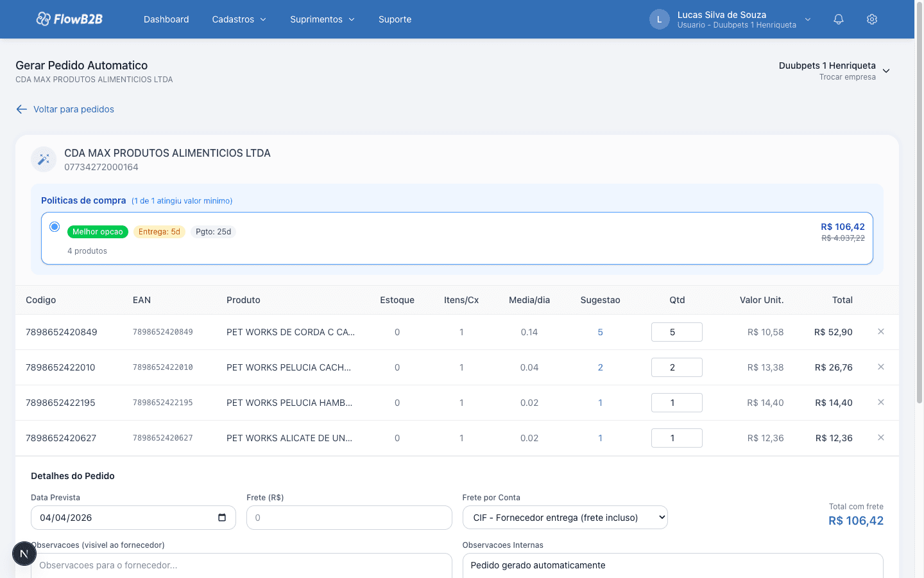
Task: Open the Duubpets 1 Henriqueta company switcher
Action: 834,71
